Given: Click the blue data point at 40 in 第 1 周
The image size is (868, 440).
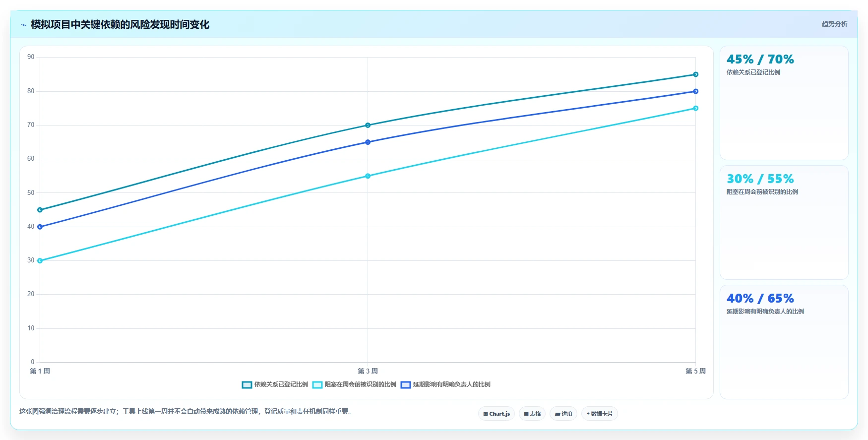Looking at the screenshot, I should tap(40, 227).
